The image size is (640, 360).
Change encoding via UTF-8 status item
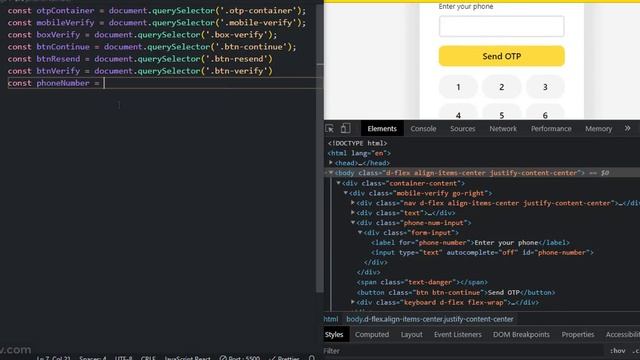(123, 358)
